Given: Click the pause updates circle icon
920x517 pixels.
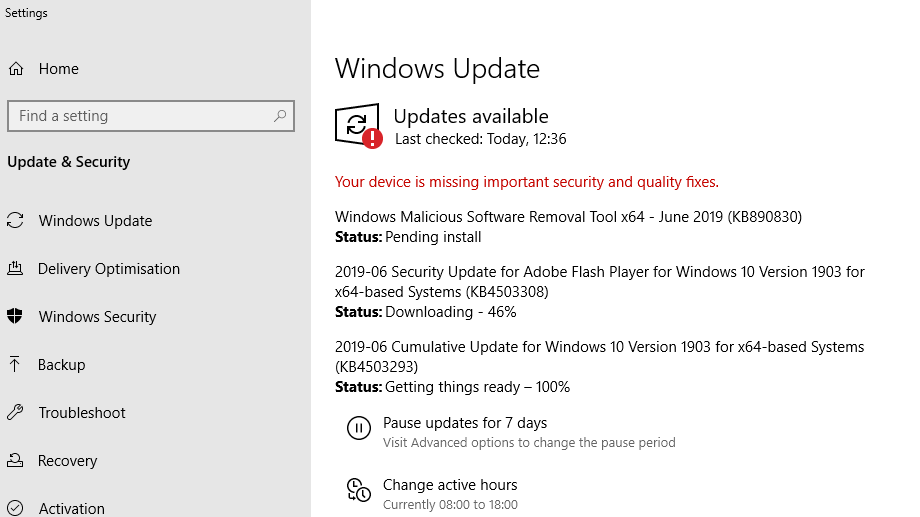Looking at the screenshot, I should pyautogui.click(x=358, y=429).
